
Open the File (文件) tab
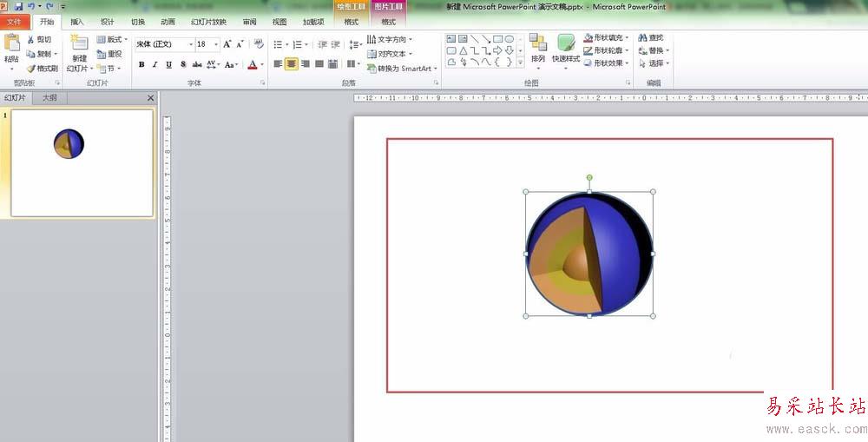pos(15,22)
